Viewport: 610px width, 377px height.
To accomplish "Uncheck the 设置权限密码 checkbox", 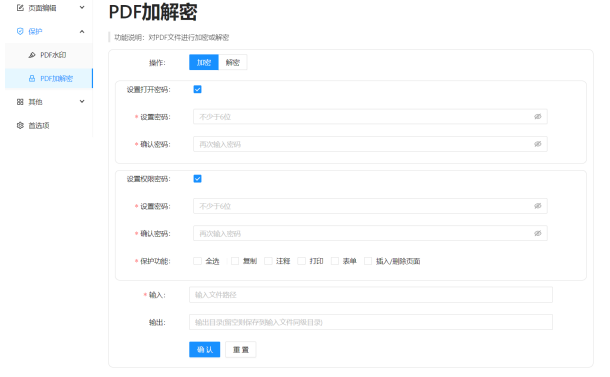I will point(198,179).
